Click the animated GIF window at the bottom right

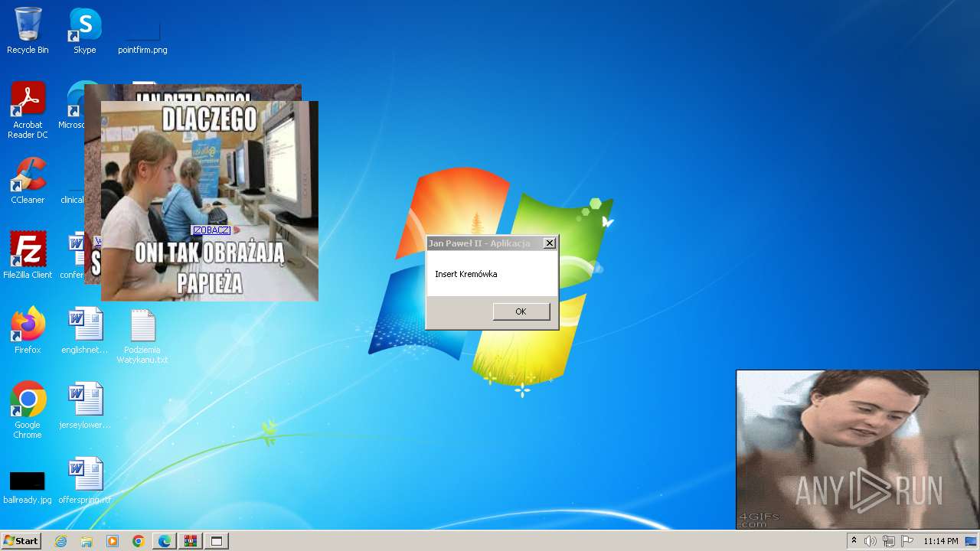click(857, 450)
